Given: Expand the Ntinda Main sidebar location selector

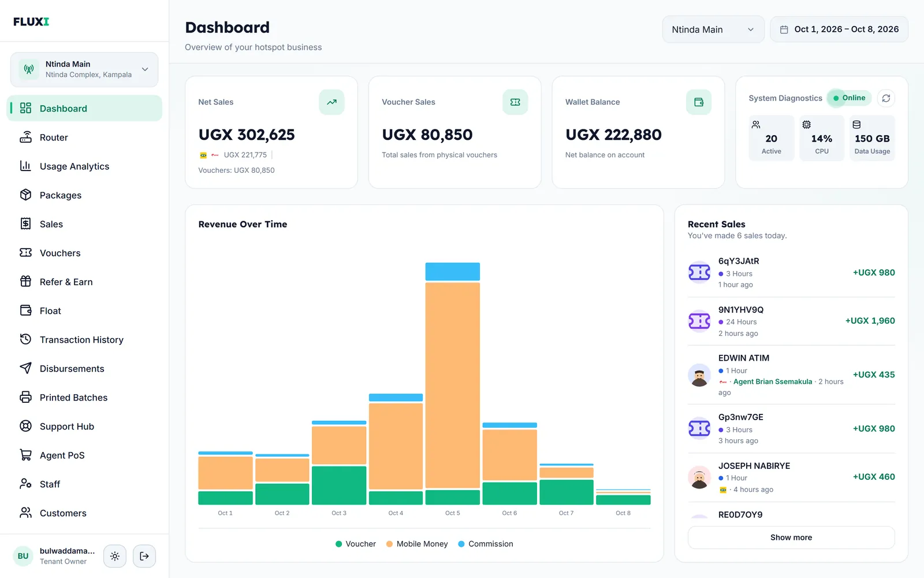Looking at the screenshot, I should [x=84, y=69].
